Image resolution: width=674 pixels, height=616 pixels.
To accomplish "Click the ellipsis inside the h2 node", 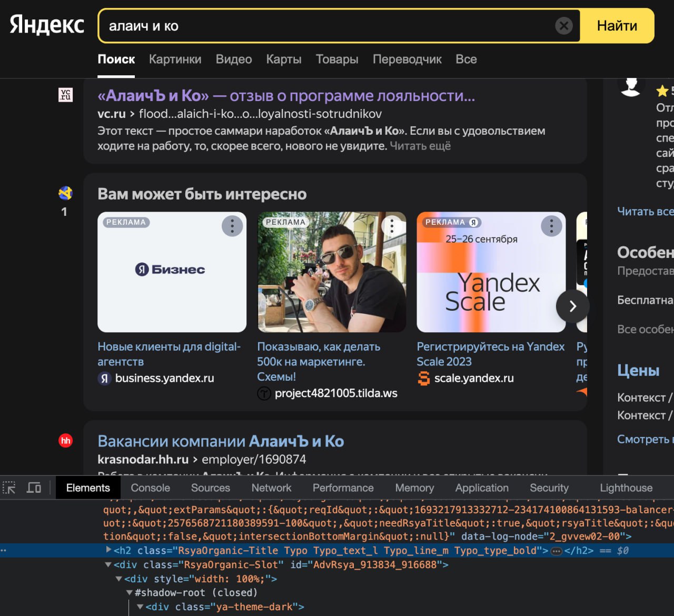I will [556, 551].
